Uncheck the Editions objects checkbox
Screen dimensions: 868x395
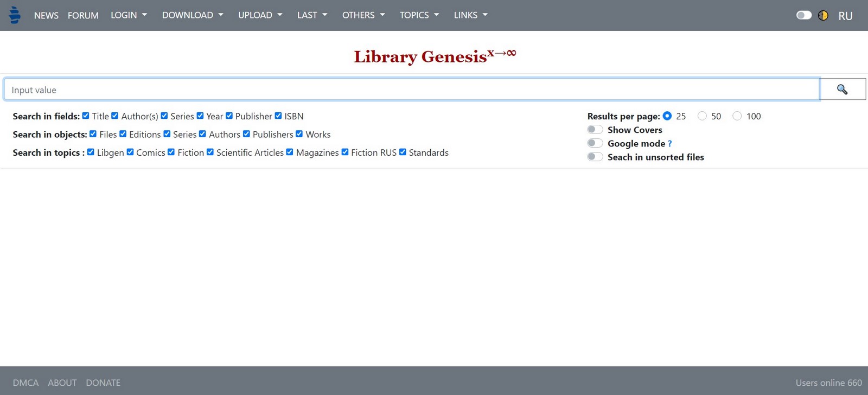coord(123,134)
